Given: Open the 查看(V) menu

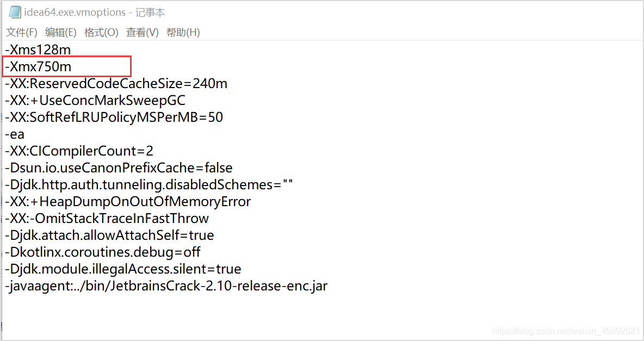Looking at the screenshot, I should (x=142, y=33).
